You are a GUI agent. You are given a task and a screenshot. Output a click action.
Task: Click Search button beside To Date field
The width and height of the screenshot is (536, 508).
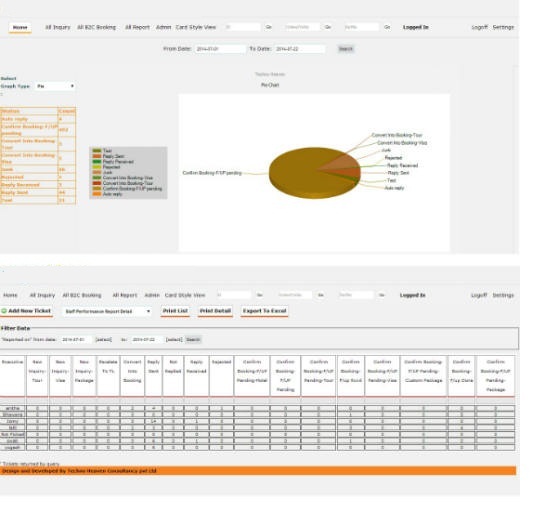click(346, 49)
